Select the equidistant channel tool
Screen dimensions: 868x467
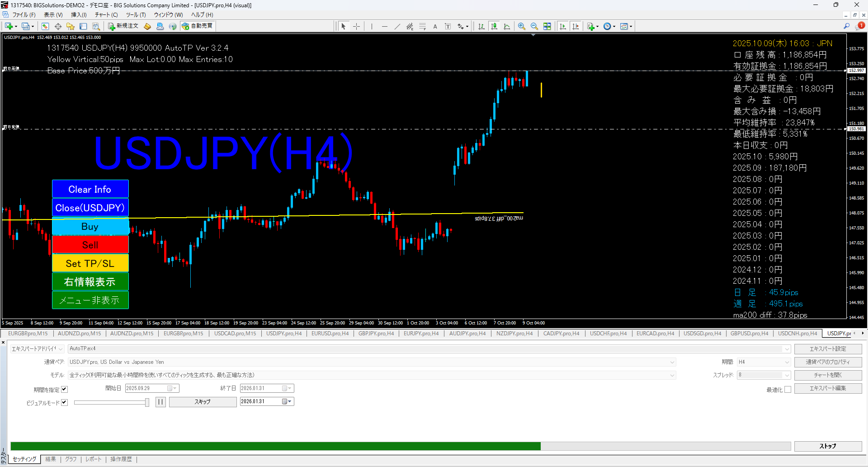click(x=410, y=26)
